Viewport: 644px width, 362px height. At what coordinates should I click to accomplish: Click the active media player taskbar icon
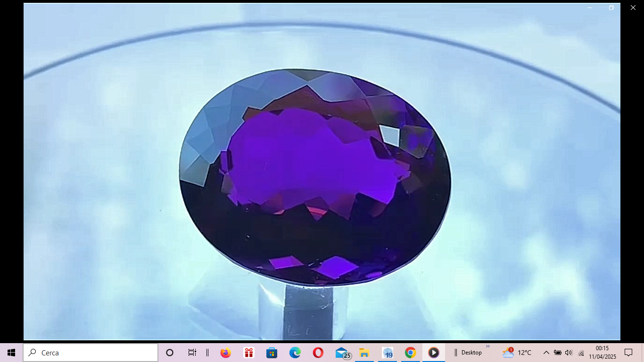tap(433, 353)
